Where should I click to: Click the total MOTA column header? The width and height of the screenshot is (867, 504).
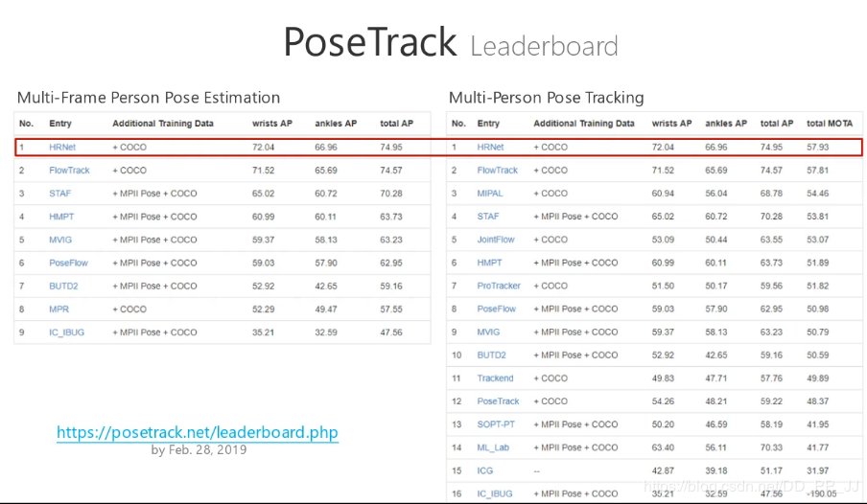[x=830, y=124]
